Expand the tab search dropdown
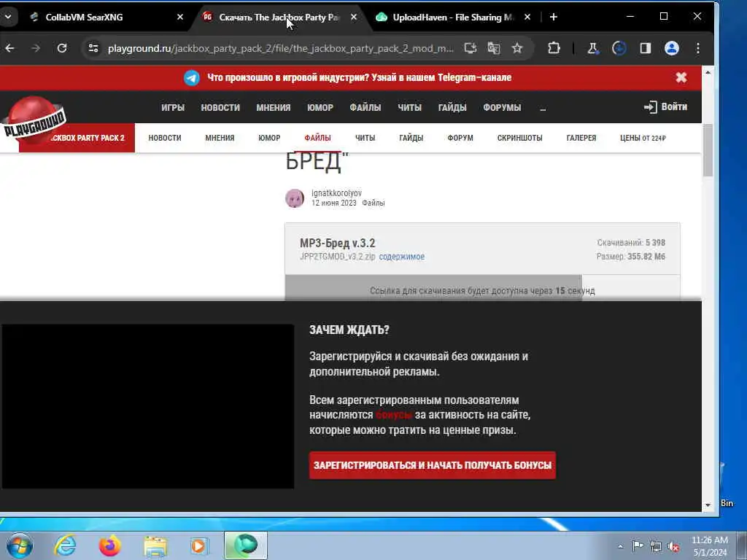Screen dimensions: 747x560 point(8,17)
